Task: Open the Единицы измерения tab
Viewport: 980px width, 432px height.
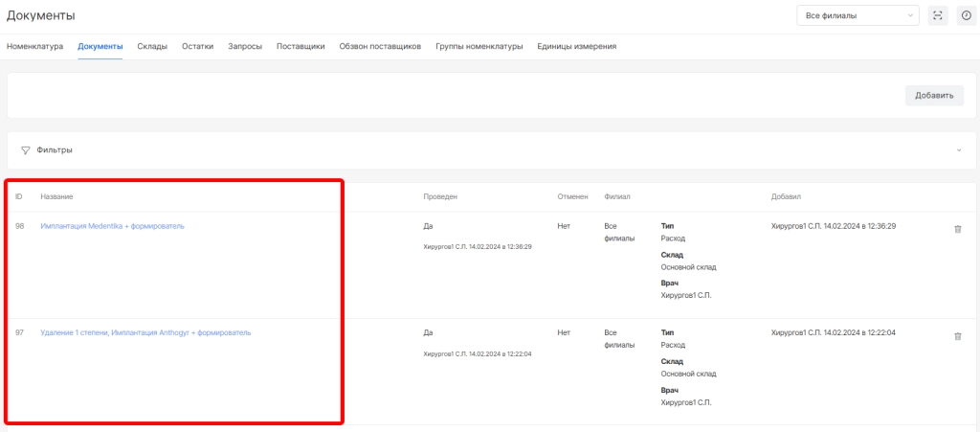Action: tap(576, 46)
